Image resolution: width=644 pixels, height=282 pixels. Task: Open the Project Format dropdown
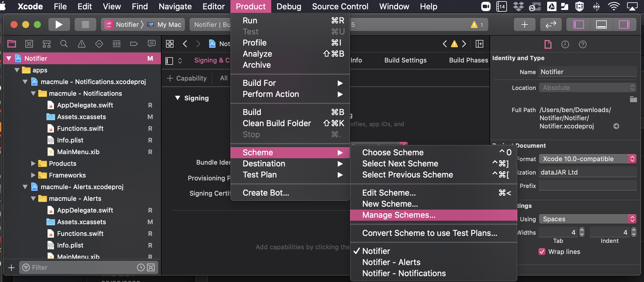point(587,159)
